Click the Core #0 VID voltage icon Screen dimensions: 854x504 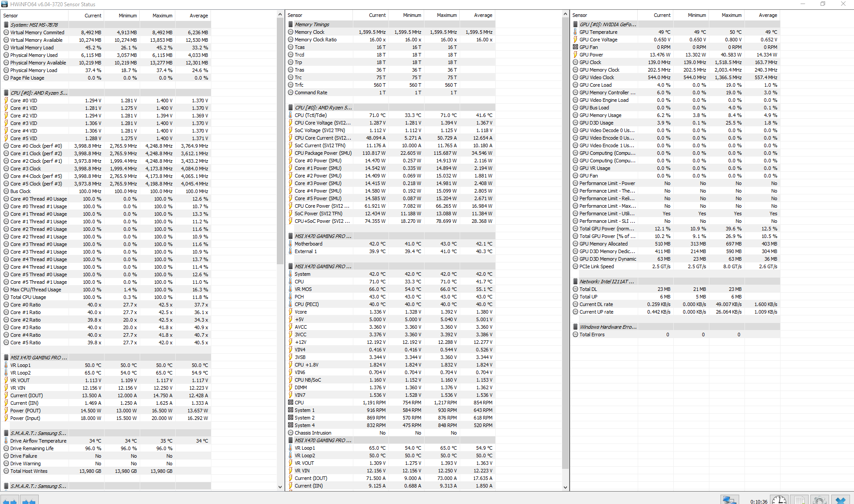[6, 101]
